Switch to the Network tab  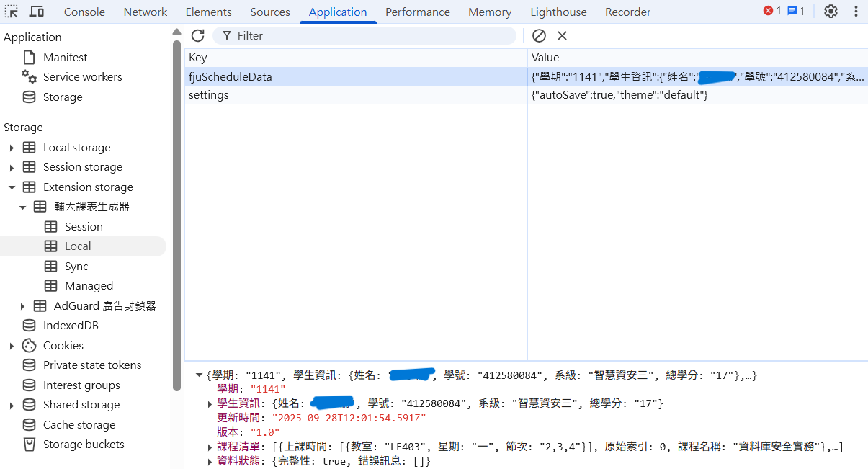145,12
